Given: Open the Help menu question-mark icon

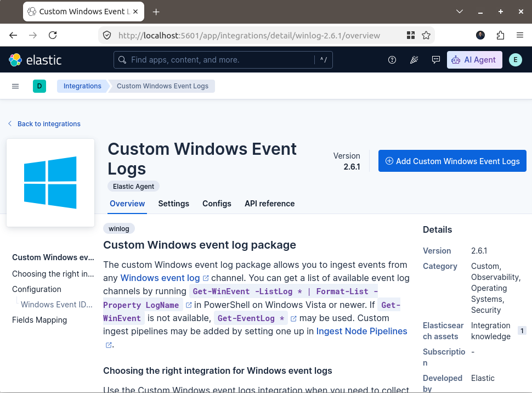Looking at the screenshot, I should click(392, 60).
